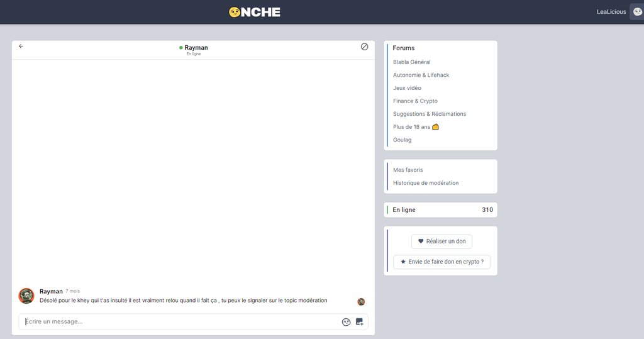
Task: Block Rayman with the ban circle icon
Action: [364, 47]
